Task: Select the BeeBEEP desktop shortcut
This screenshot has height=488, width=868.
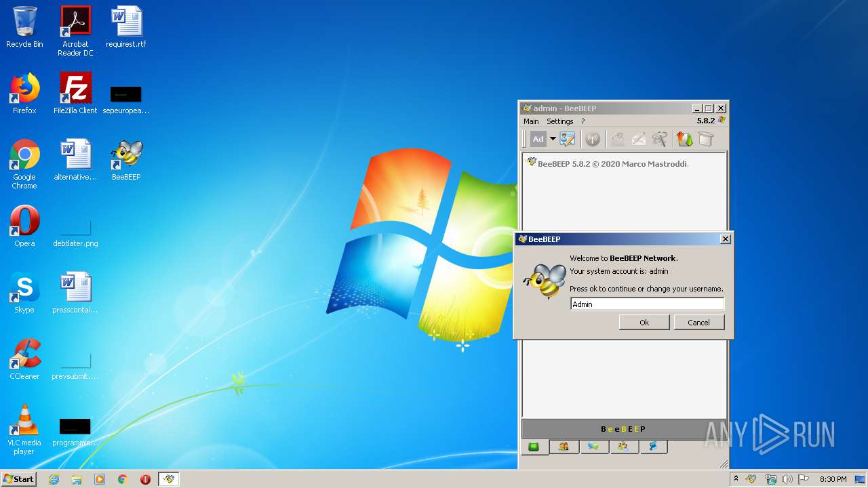Action: [x=126, y=160]
